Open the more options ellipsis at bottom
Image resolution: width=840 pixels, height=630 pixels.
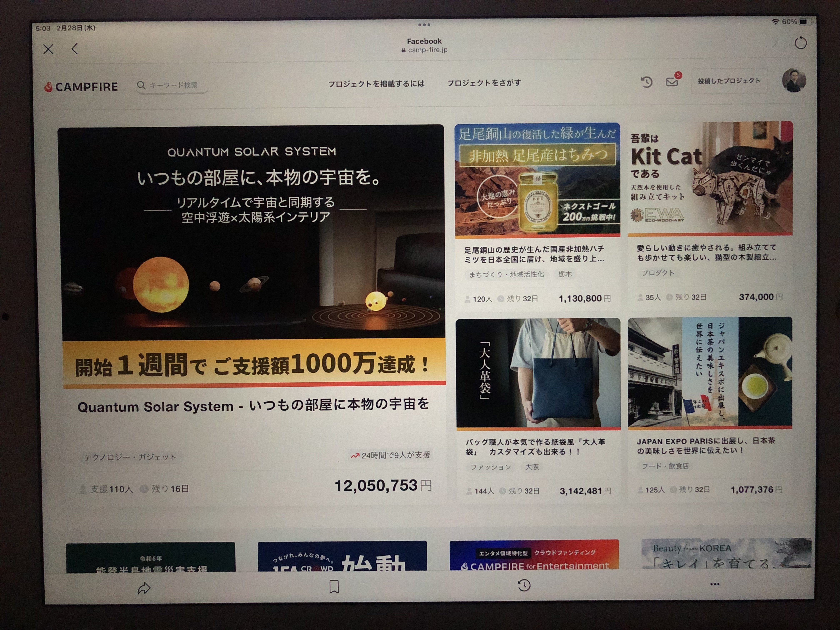(x=714, y=584)
